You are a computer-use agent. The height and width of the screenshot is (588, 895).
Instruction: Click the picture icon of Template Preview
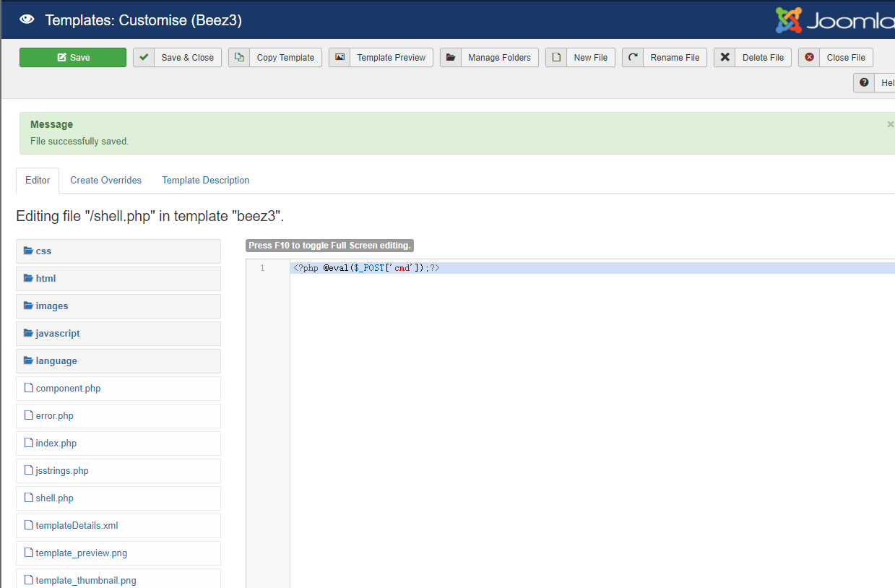340,58
